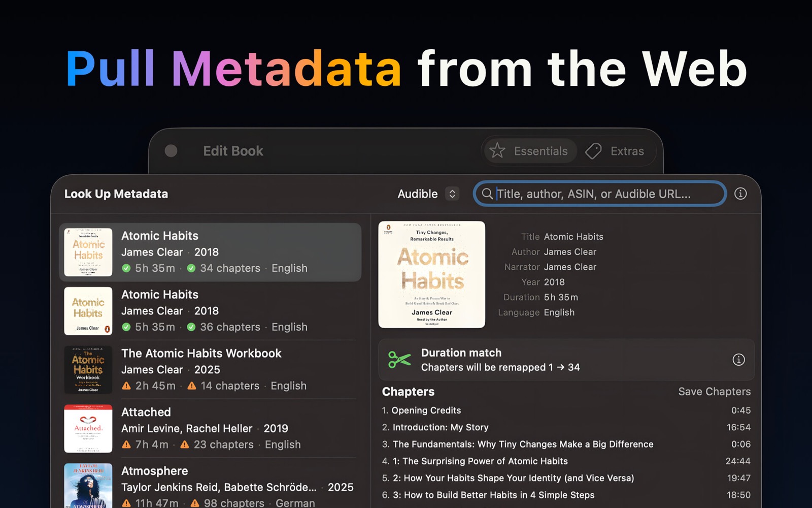Click the Save Chapters button
Viewport: 812px width, 508px height.
pos(714,392)
